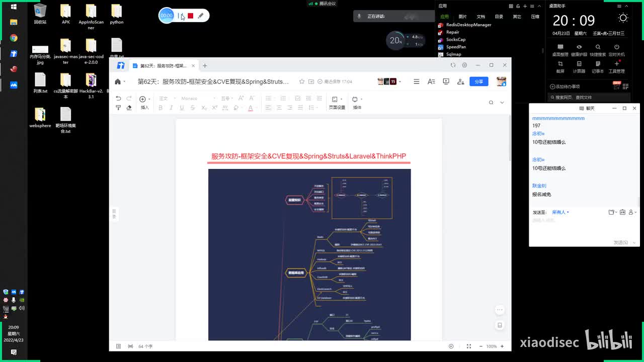Increase font size with A+ icon
This screenshot has width=644, height=362.
point(242,99)
